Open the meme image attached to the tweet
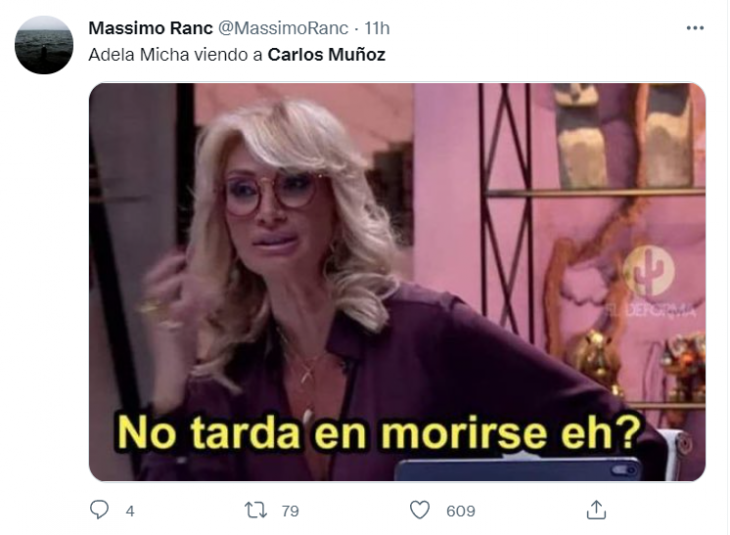The image size is (730, 535). [397, 282]
